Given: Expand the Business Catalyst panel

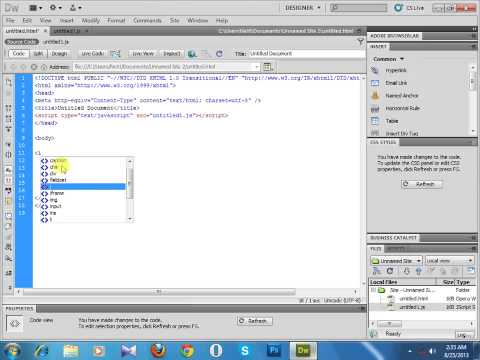Looking at the screenshot, I should (x=394, y=238).
